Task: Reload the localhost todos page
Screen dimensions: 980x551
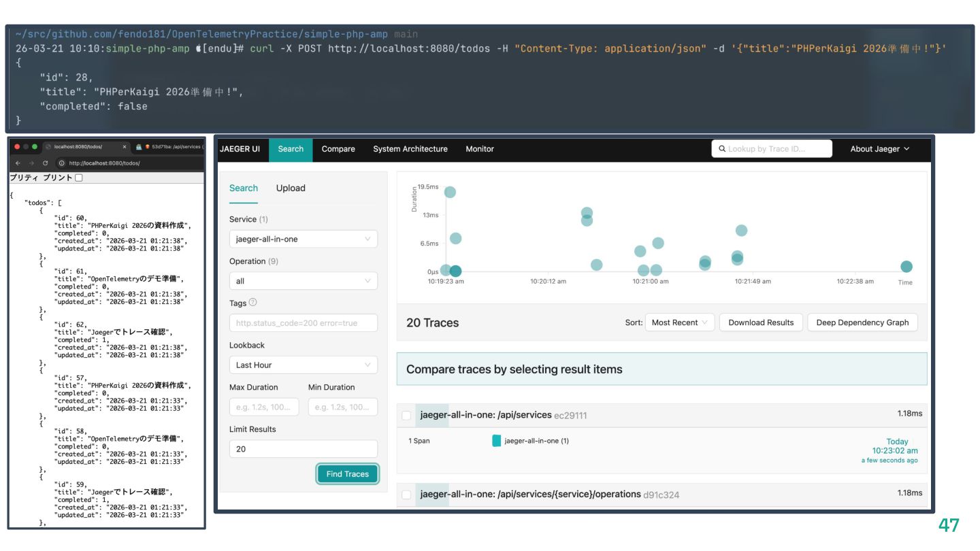Action: [46, 163]
